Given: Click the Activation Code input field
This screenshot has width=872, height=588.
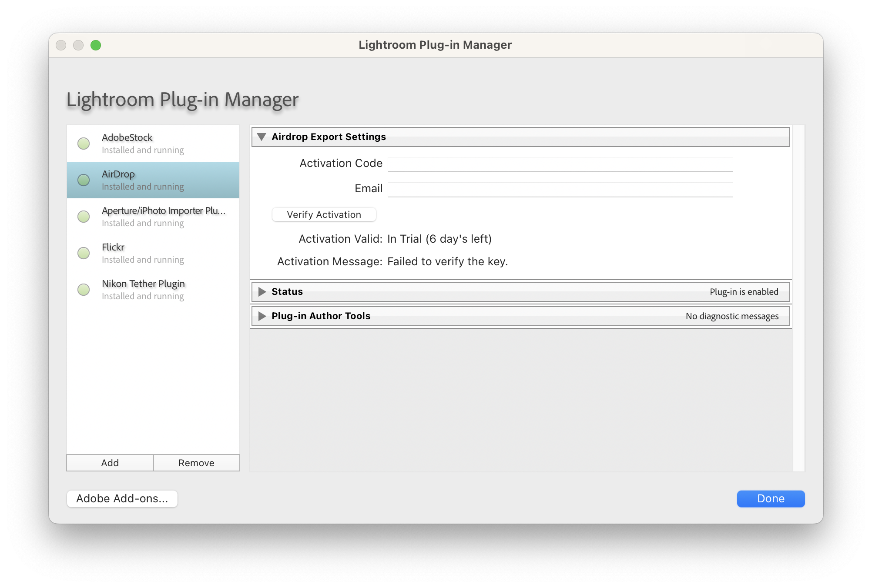Looking at the screenshot, I should pos(560,164).
